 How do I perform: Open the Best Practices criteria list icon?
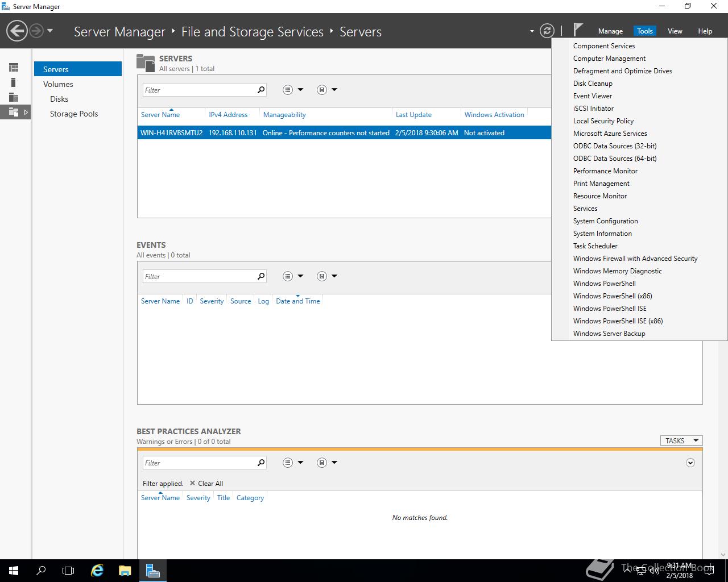point(288,463)
